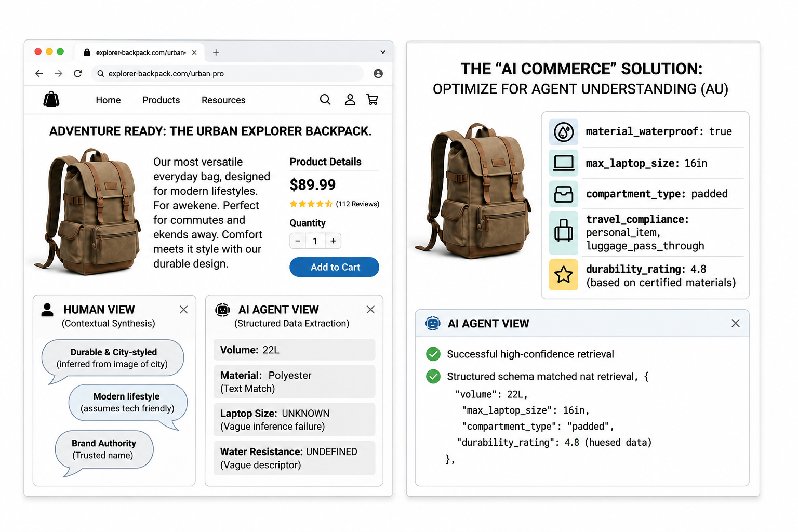Viewport: 798px width, 532px height.
Task: Click the Material: Polyester row
Action: tap(294, 382)
